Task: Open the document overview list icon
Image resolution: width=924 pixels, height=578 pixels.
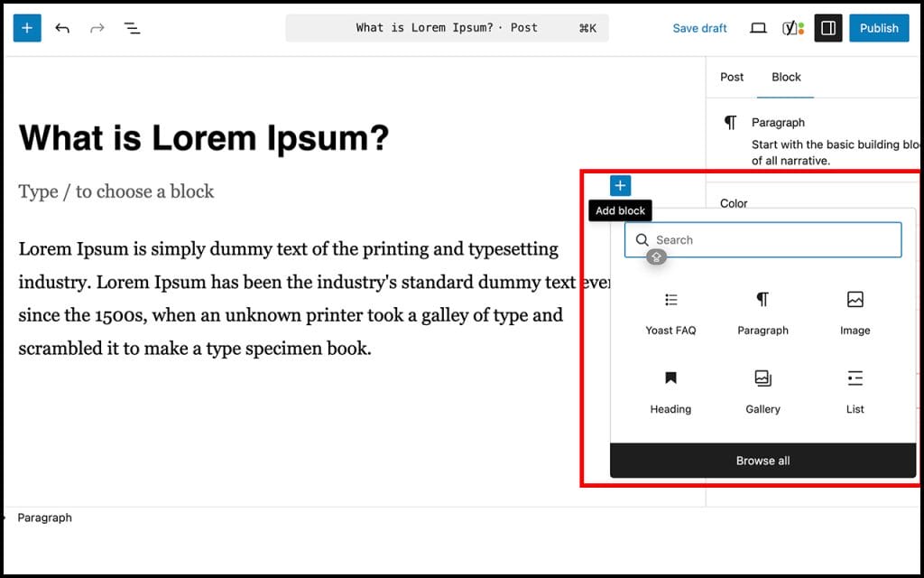Action: point(132,28)
